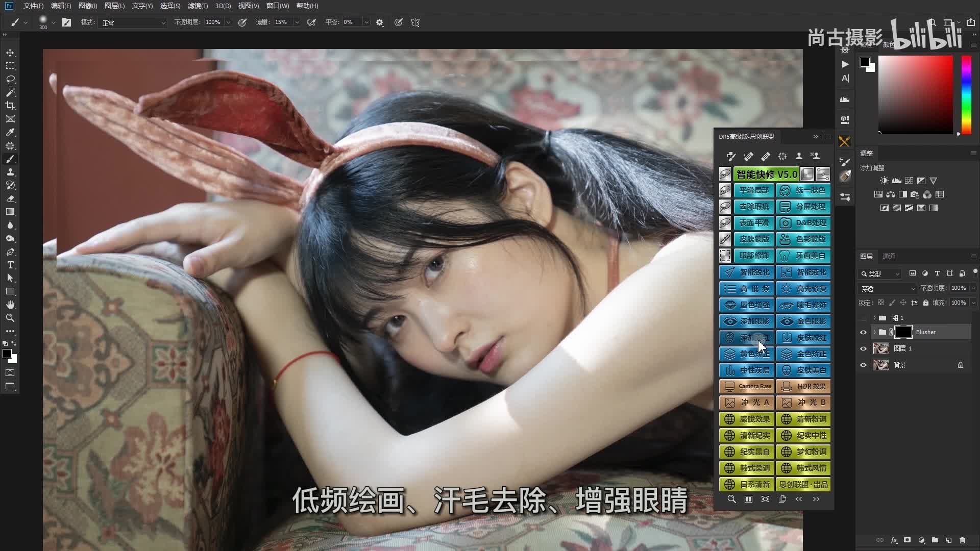Select the Crop tool
The image size is (980, 551).
pos(10,106)
